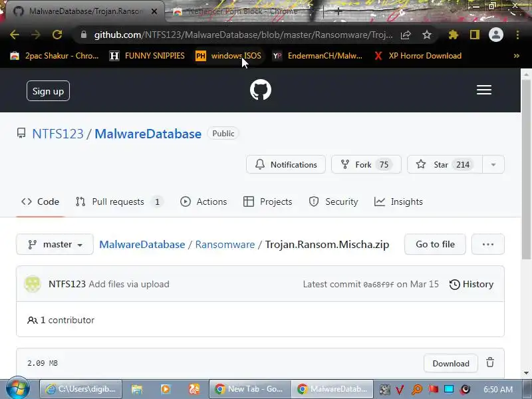Go back with the browser back arrow

[x=14, y=35]
